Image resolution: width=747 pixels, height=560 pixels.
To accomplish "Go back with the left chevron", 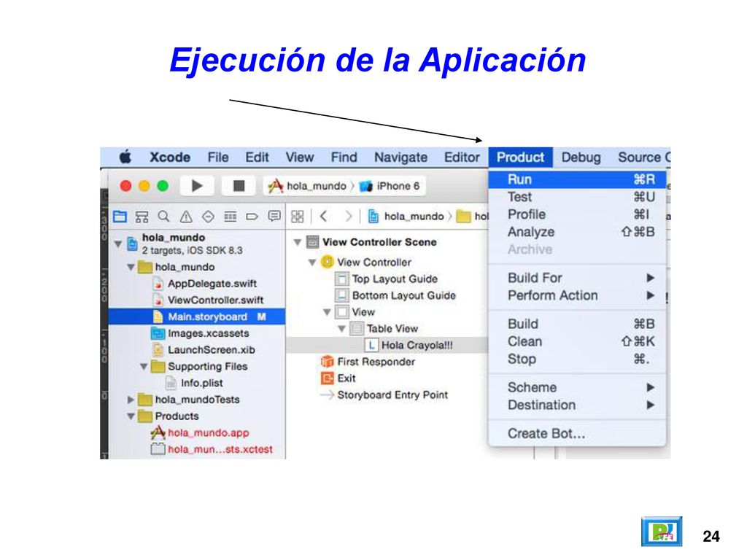I will pyautogui.click(x=323, y=217).
